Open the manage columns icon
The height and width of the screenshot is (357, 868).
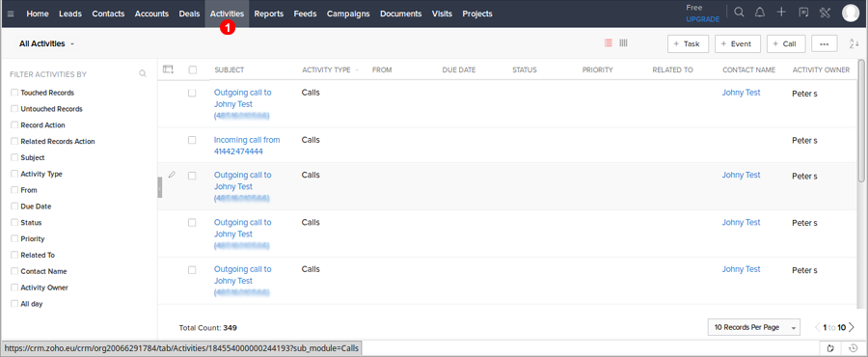click(168, 69)
